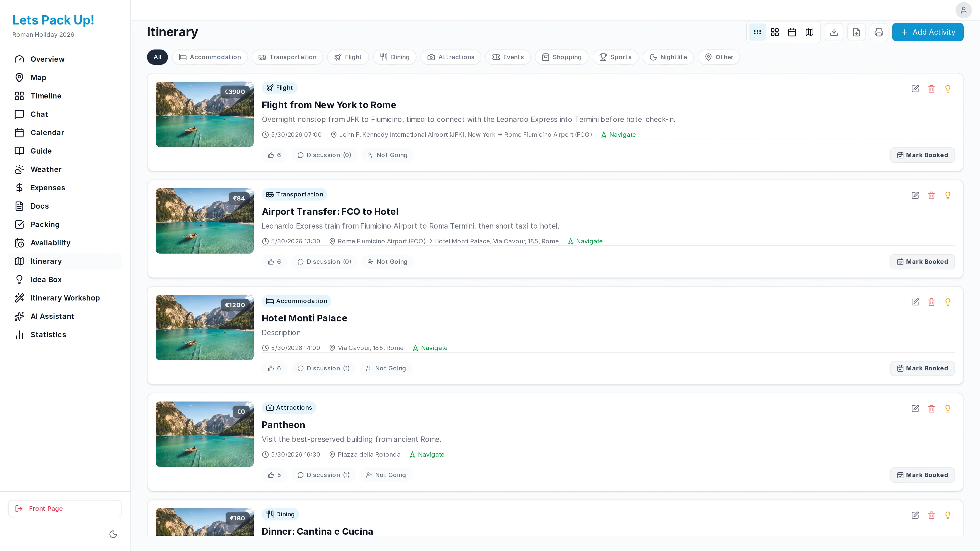
Task: Mark Hotel Monti Palace as booked
Action: click(x=922, y=368)
